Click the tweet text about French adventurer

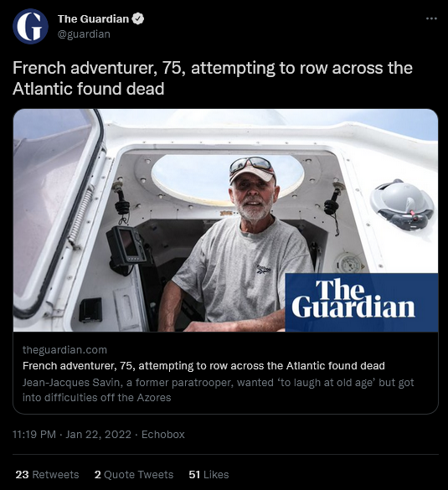213,78
